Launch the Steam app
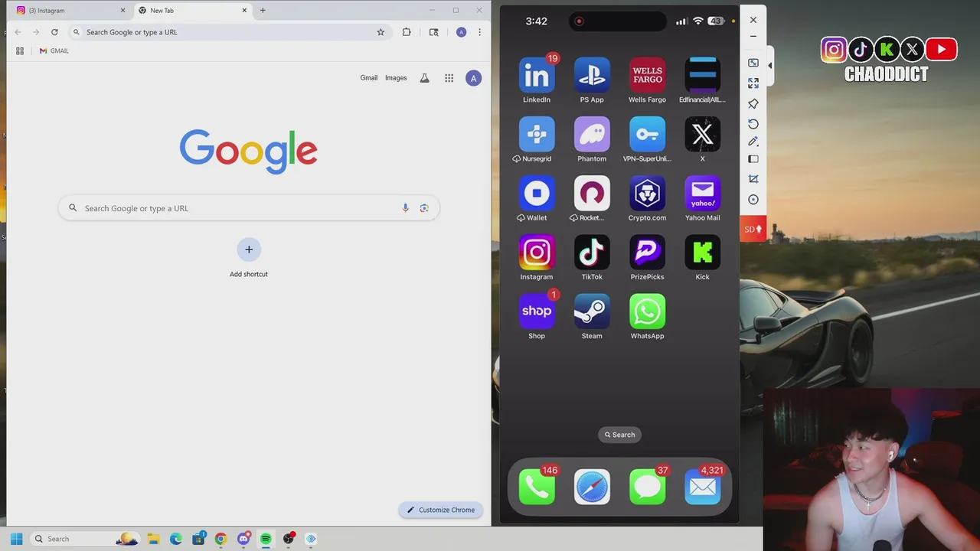Screen dimensions: 980x551 [x=592, y=311]
